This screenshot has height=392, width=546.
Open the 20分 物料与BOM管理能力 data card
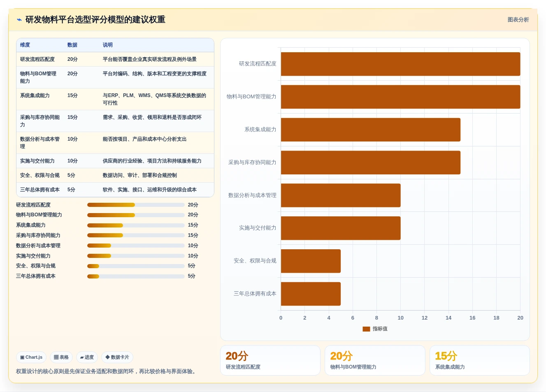click(375, 360)
